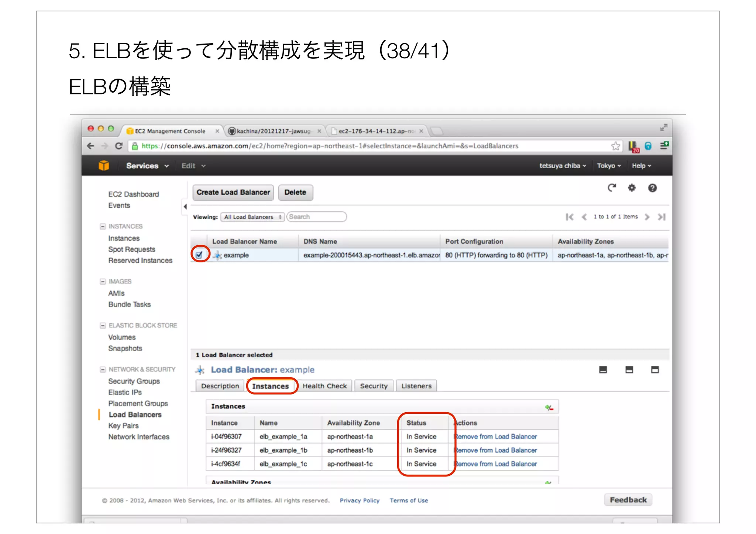Set details pane to half height layout
The height and width of the screenshot is (534, 756).
coord(629,370)
